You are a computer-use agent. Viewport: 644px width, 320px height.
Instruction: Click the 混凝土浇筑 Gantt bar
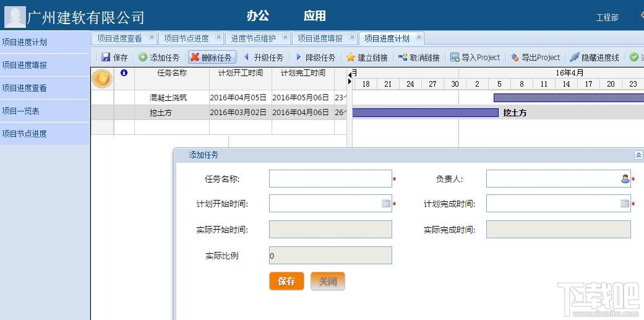569,98
